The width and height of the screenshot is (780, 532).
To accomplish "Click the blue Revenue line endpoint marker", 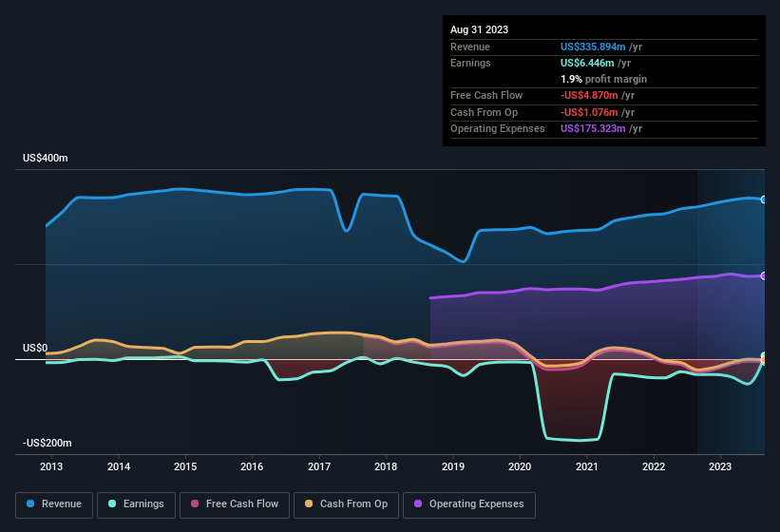I will 764,199.
